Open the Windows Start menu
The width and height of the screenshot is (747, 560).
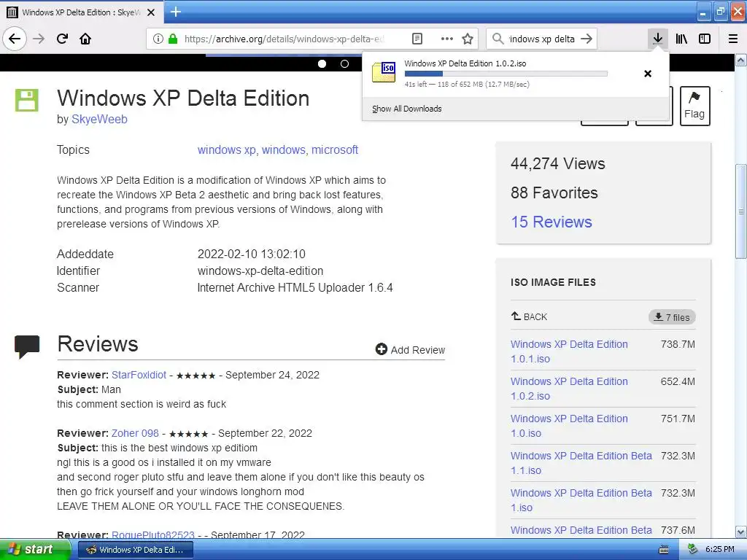[35, 550]
